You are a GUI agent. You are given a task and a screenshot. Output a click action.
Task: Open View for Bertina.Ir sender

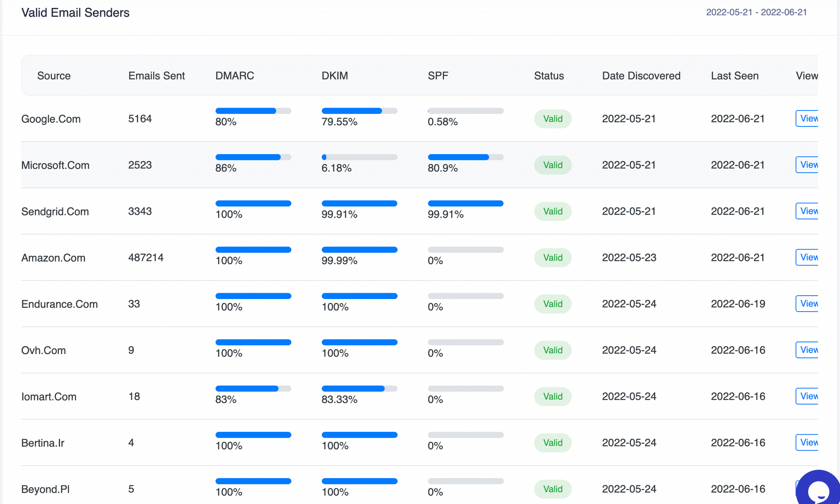click(x=808, y=442)
